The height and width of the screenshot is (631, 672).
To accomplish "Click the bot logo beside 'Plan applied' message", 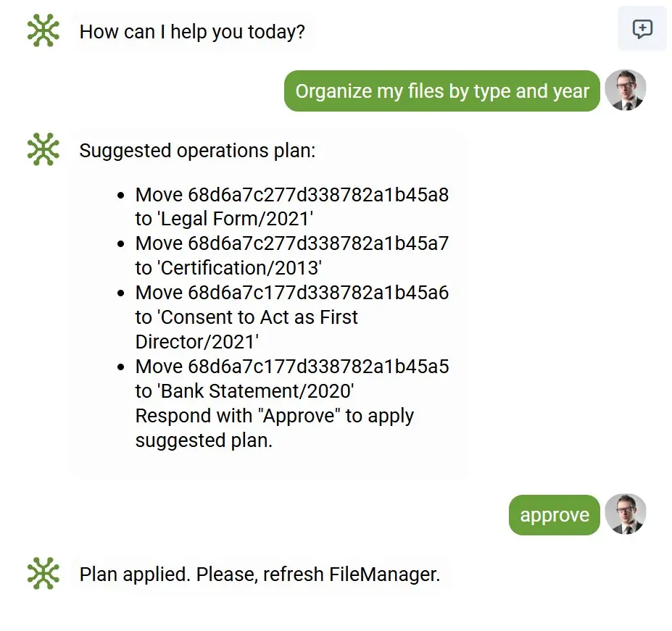I will click(43, 574).
